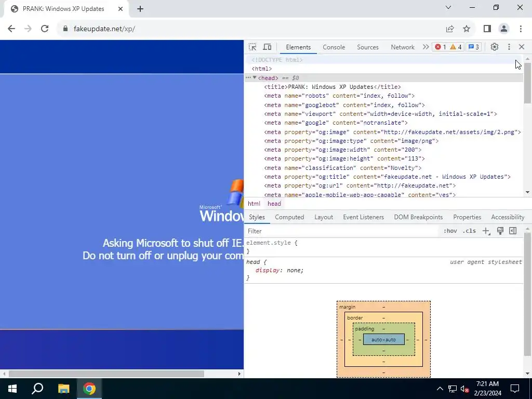
Task: Select the Styles pane tab
Action: [257, 217]
